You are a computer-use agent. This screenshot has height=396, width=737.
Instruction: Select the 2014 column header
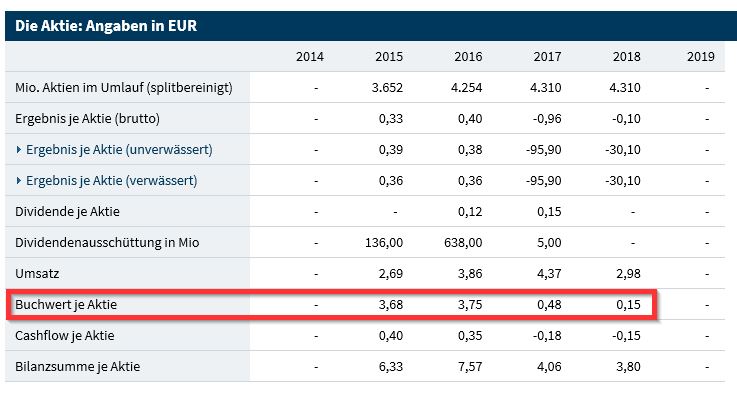point(310,56)
